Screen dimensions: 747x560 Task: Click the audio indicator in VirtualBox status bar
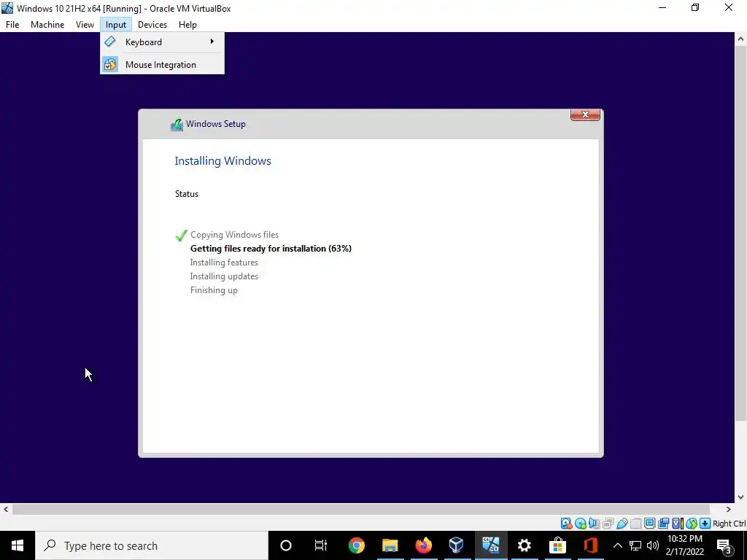594,524
